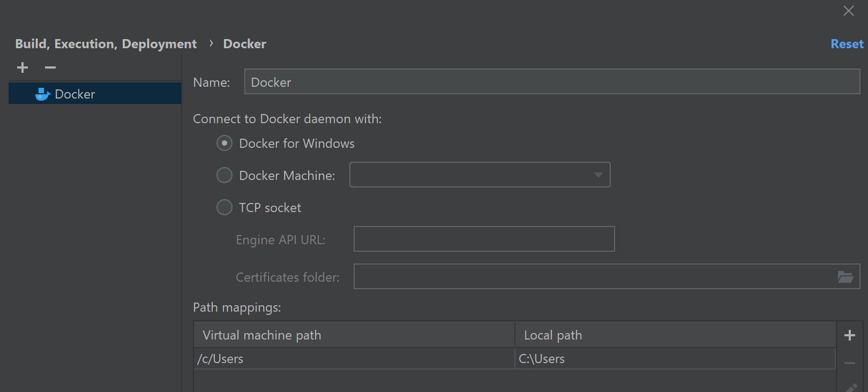868x392 pixels.
Task: Edit the selected path mapping
Action: coord(851,388)
